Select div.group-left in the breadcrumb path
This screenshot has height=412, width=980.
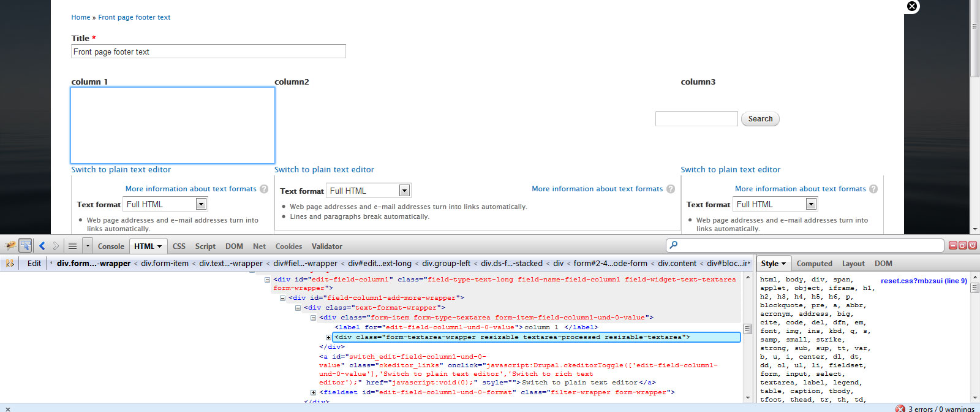tap(446, 263)
